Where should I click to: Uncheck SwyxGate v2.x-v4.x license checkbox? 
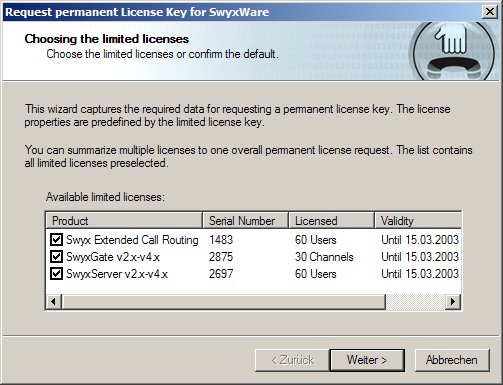pos(56,256)
